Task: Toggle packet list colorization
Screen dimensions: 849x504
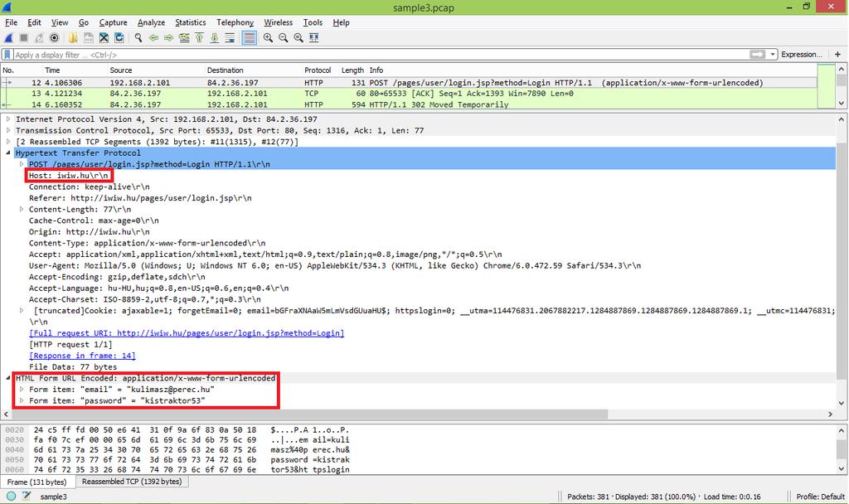Action: [249, 38]
